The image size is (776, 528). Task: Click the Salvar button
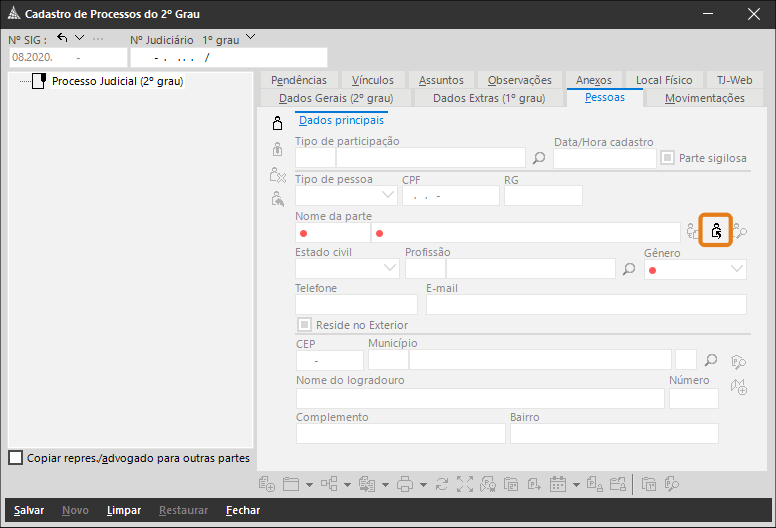coord(29,510)
